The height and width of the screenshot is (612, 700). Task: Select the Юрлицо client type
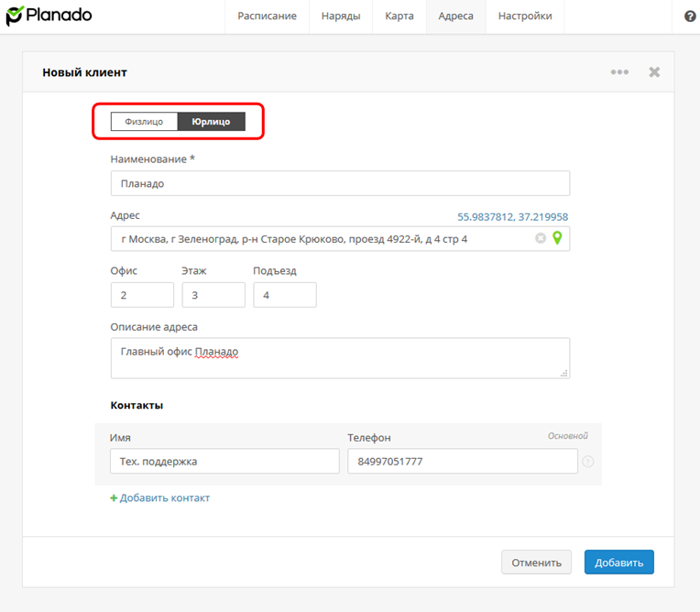pos(211,122)
